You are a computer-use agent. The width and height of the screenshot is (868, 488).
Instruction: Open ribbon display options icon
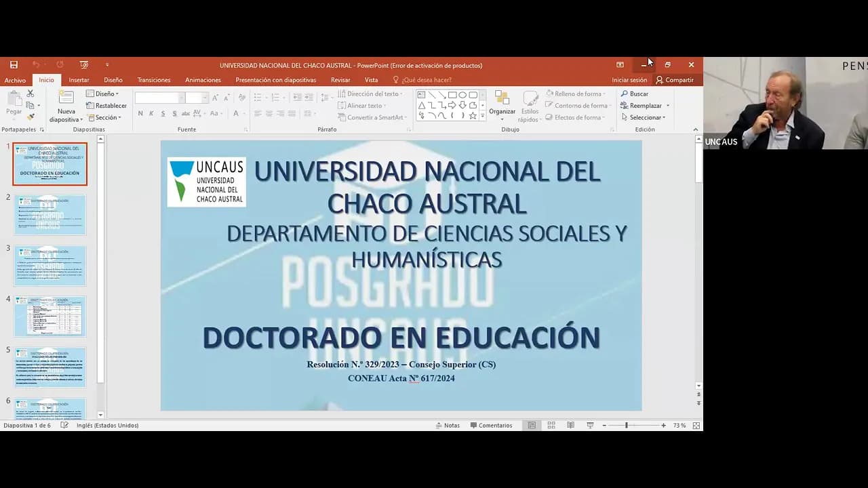tap(620, 65)
